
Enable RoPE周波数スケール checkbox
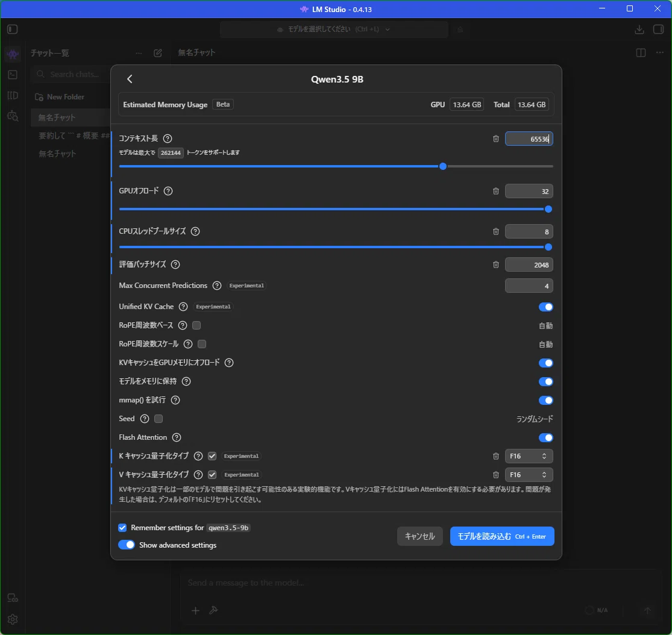pyautogui.click(x=202, y=344)
